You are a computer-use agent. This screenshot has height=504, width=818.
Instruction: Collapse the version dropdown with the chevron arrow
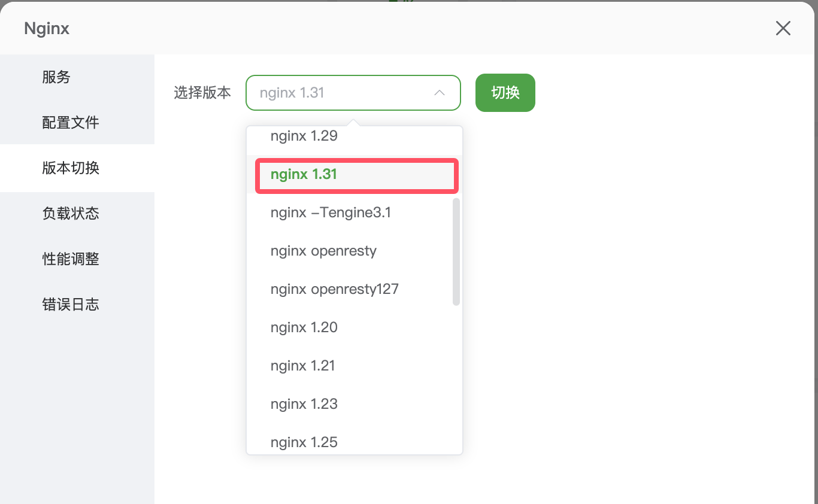tap(440, 93)
